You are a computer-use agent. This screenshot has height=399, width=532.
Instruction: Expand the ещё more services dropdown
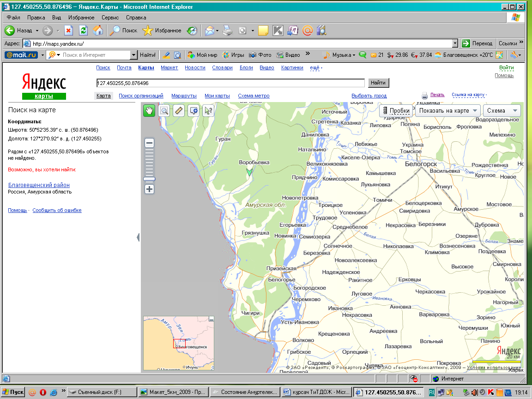315,67
